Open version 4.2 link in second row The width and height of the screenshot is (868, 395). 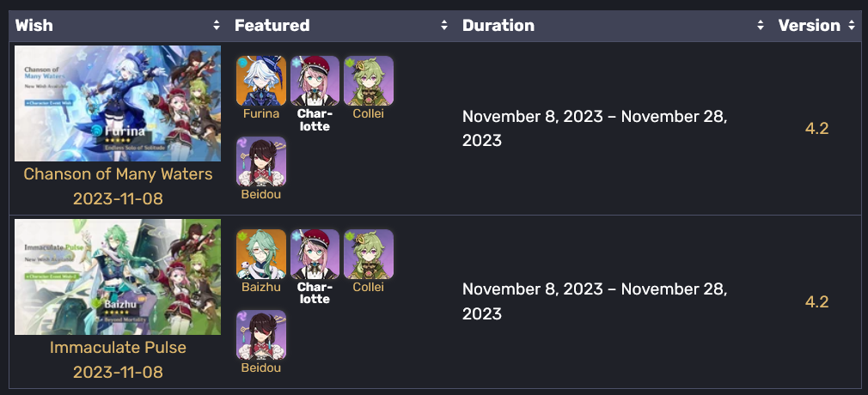(x=816, y=302)
